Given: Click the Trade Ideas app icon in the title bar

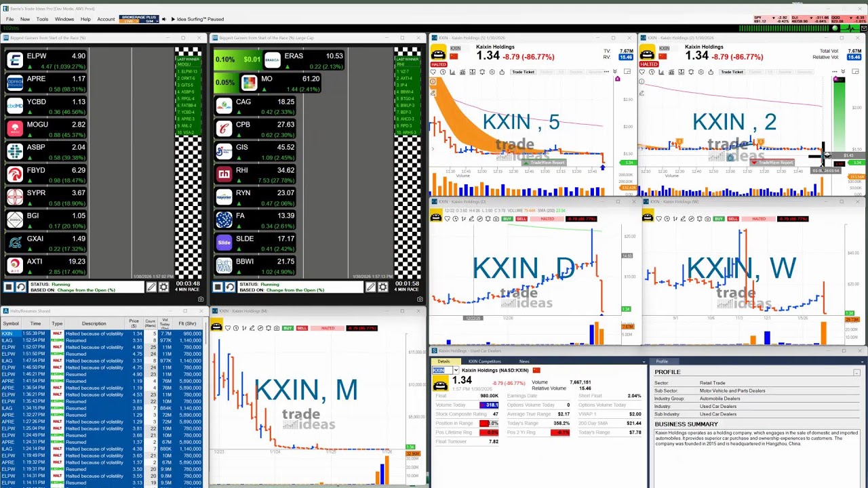Looking at the screenshot, I should tap(4, 9).
